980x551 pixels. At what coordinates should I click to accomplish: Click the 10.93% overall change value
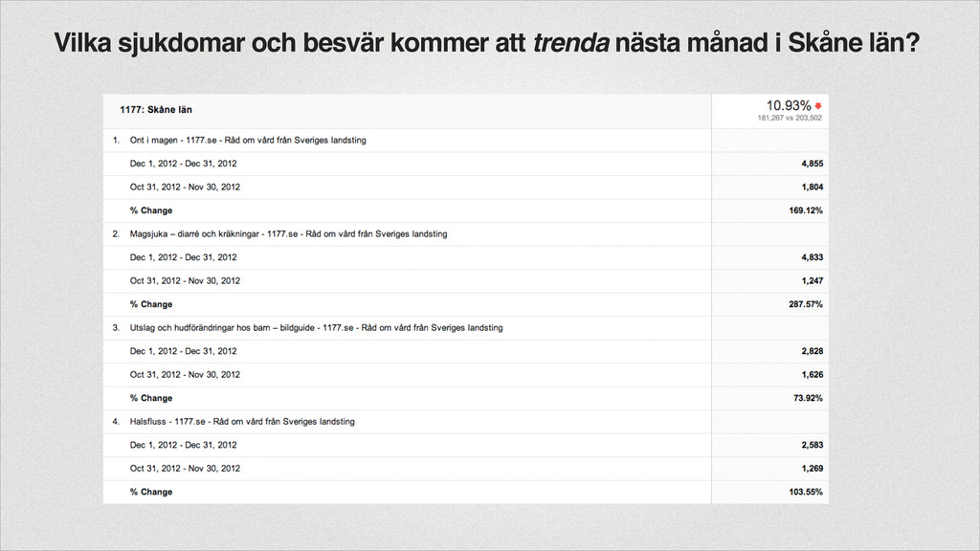coord(789,105)
